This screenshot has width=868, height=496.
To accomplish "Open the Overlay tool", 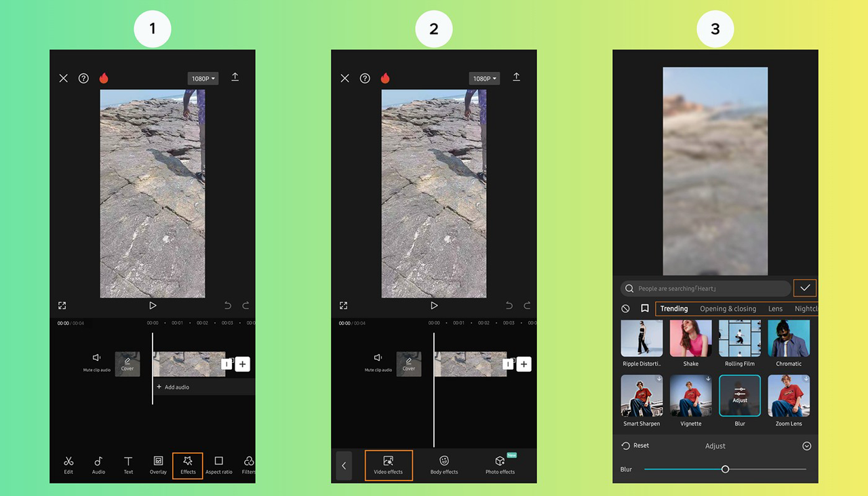I will (157, 465).
